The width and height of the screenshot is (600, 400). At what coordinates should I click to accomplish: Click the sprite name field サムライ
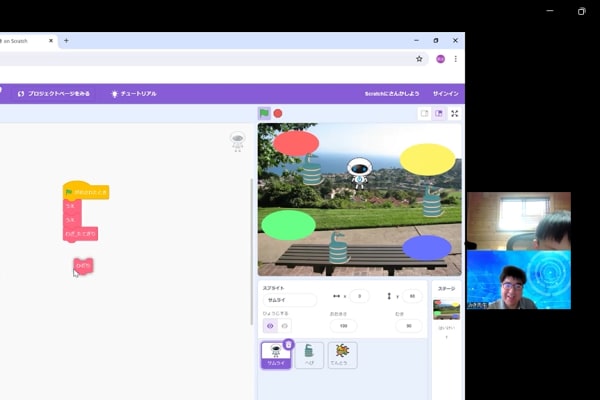(x=289, y=299)
